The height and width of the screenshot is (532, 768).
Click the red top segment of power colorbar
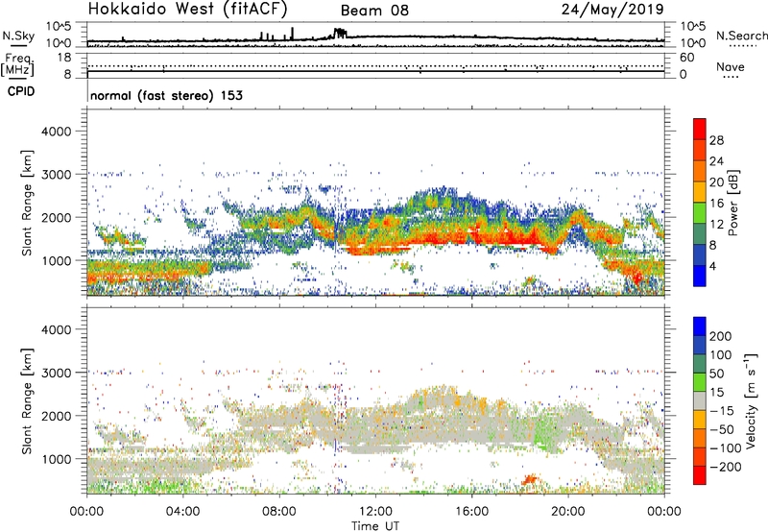[x=700, y=129]
